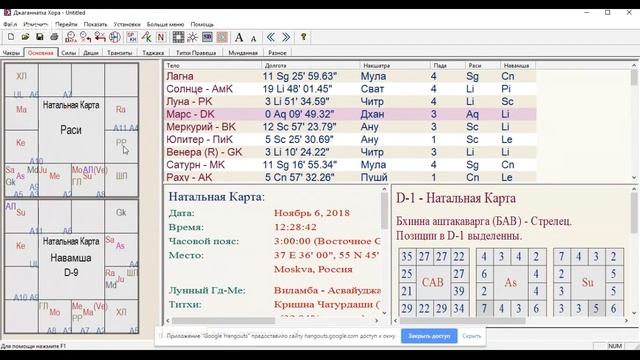Image resolution: width=640 pixels, height=360 pixels.
Task: Click the sun toolbar icon
Action: [193, 37]
